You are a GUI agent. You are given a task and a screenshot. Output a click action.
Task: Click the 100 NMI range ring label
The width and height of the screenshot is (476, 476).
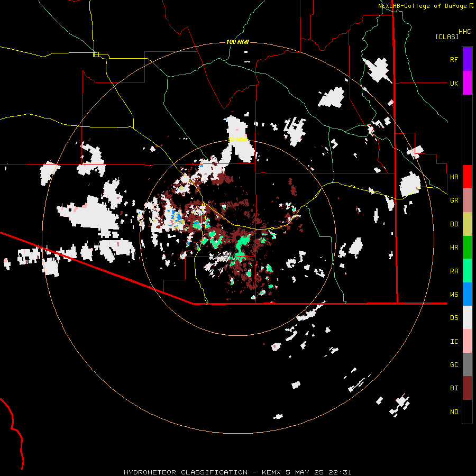(x=237, y=42)
